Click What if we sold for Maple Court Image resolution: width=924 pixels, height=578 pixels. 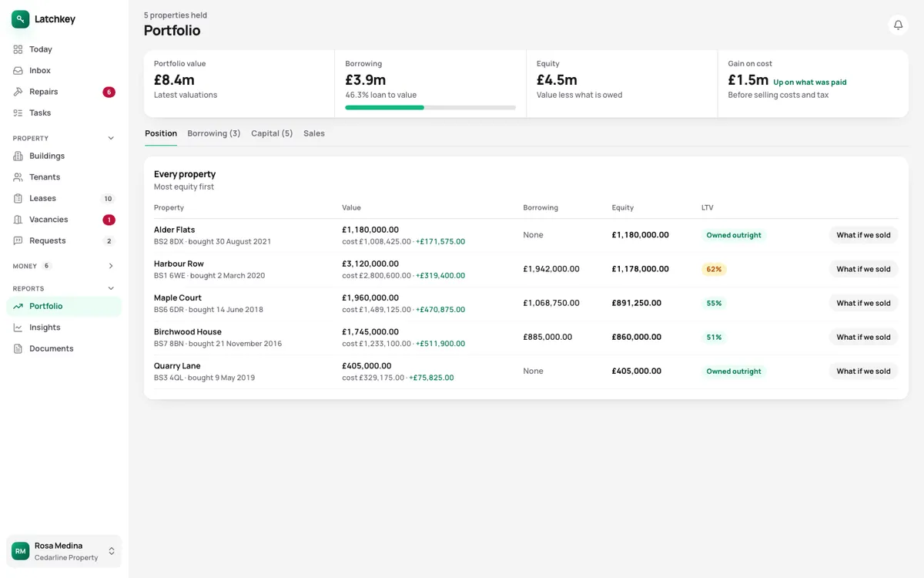[x=863, y=303]
